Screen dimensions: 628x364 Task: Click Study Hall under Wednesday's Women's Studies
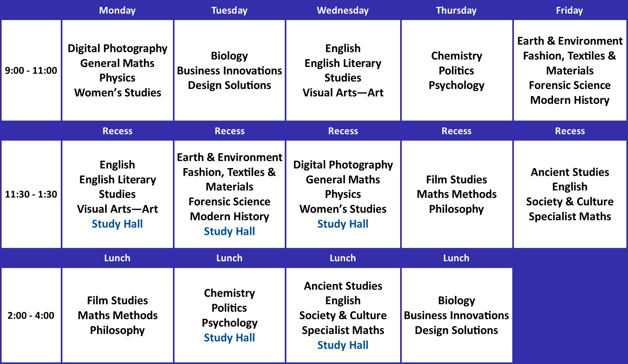[343, 224]
